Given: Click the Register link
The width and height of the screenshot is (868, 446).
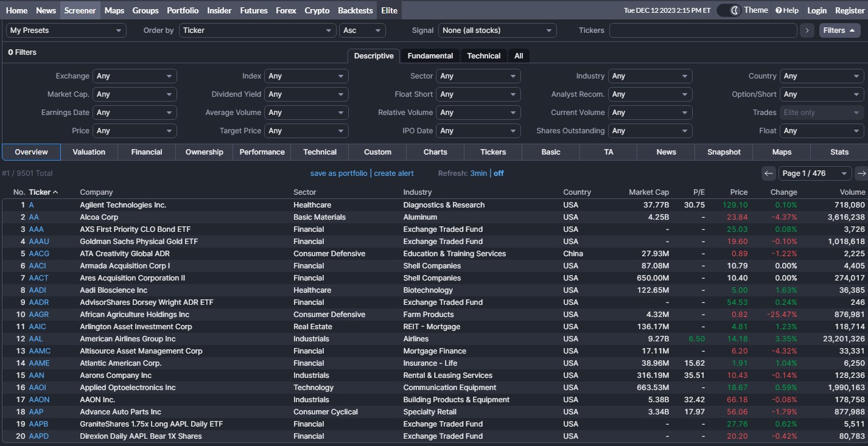Looking at the screenshot, I should click(850, 10).
